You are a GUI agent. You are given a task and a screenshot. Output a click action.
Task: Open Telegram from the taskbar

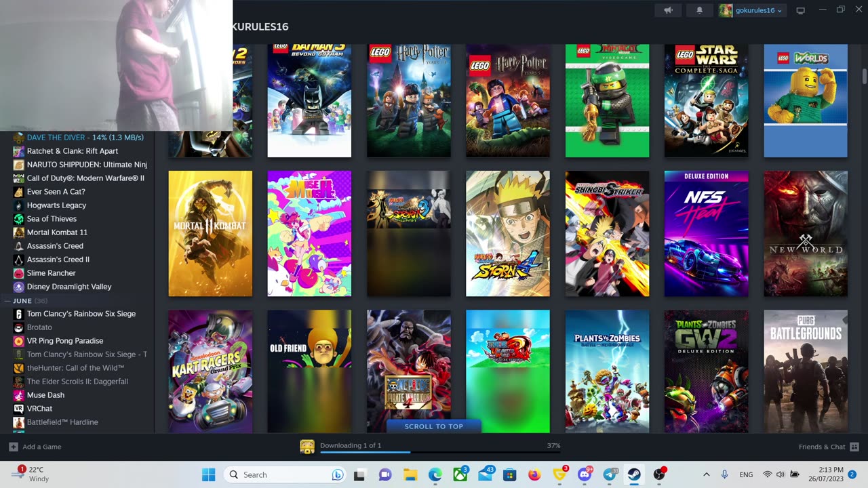point(610,474)
